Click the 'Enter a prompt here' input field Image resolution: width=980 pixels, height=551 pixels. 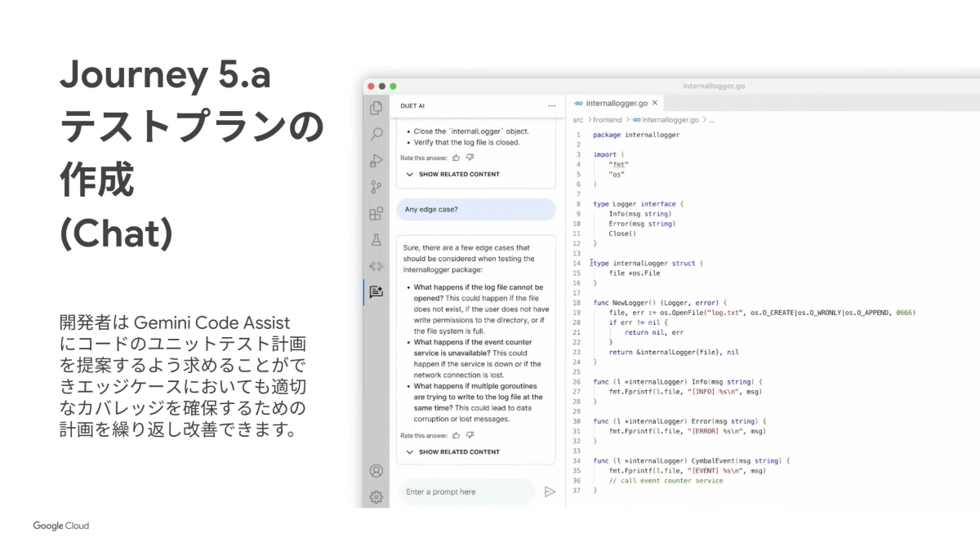(x=465, y=491)
